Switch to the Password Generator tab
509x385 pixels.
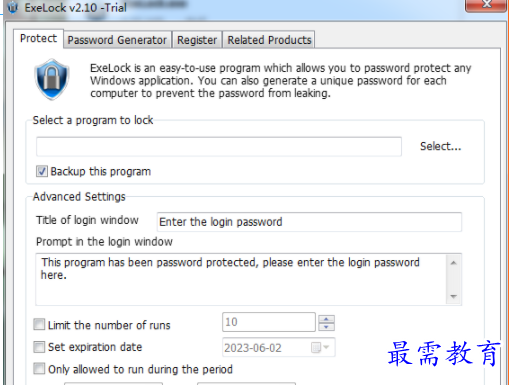(117, 40)
